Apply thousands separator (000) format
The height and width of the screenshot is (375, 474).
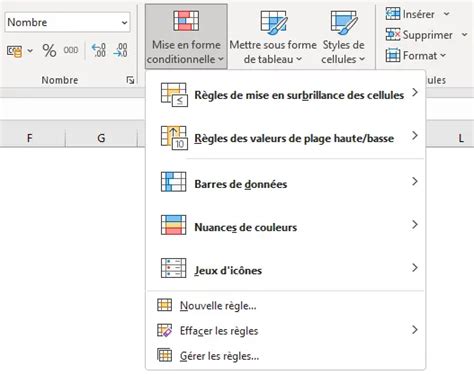(x=71, y=50)
